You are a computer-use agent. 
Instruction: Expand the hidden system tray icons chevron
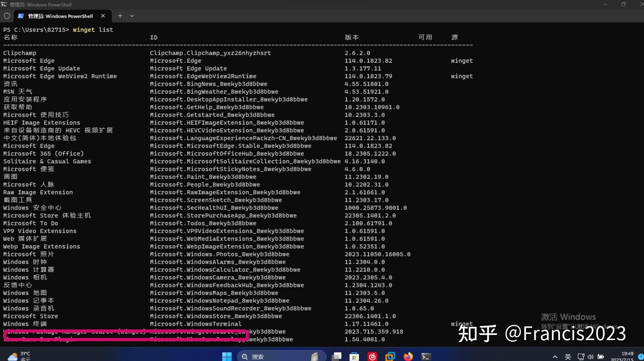(x=555, y=357)
